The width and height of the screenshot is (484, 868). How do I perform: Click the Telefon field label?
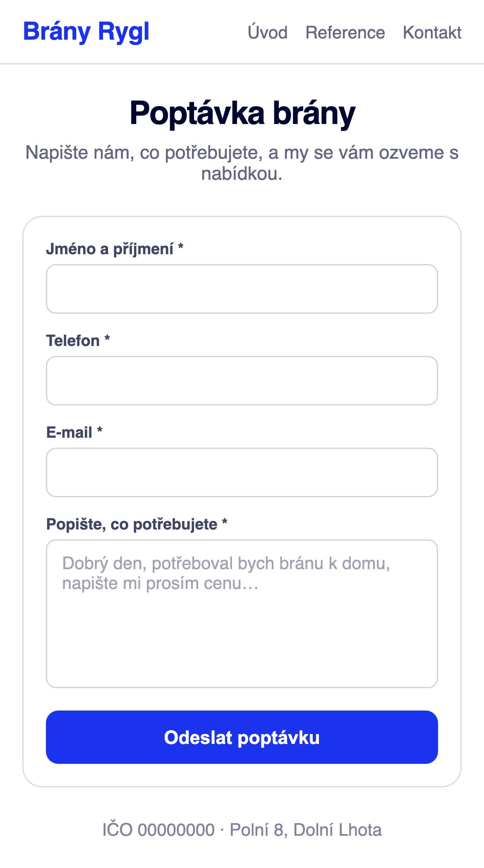[78, 341]
